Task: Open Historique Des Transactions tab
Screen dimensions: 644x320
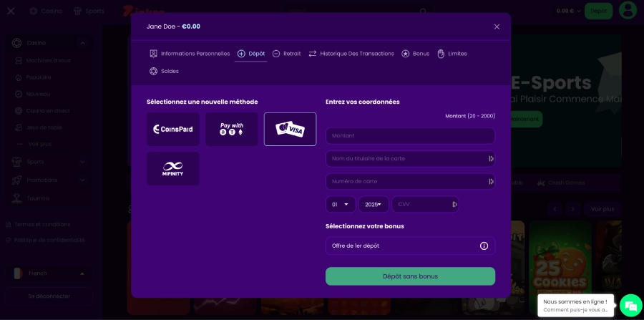Action: tap(351, 54)
